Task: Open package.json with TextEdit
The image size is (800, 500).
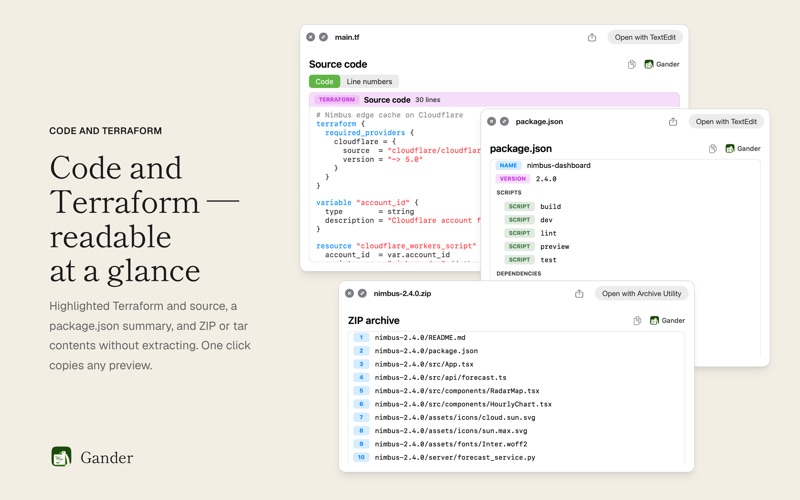Action: pos(726,121)
